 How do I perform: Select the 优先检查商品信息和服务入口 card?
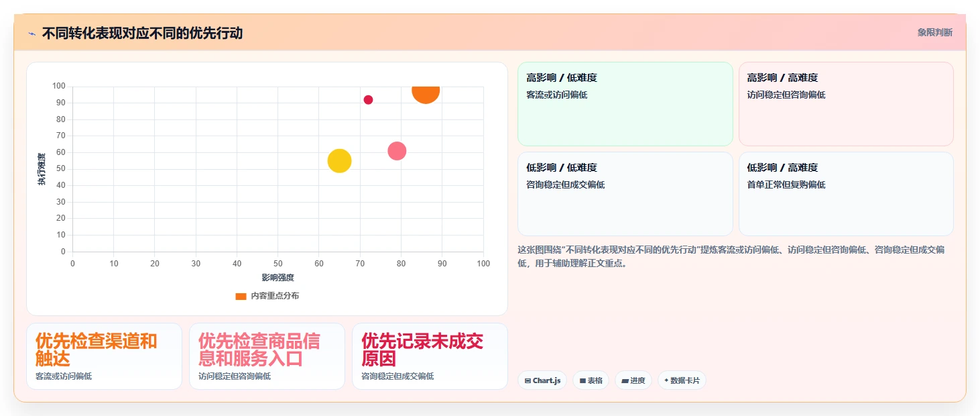267,356
